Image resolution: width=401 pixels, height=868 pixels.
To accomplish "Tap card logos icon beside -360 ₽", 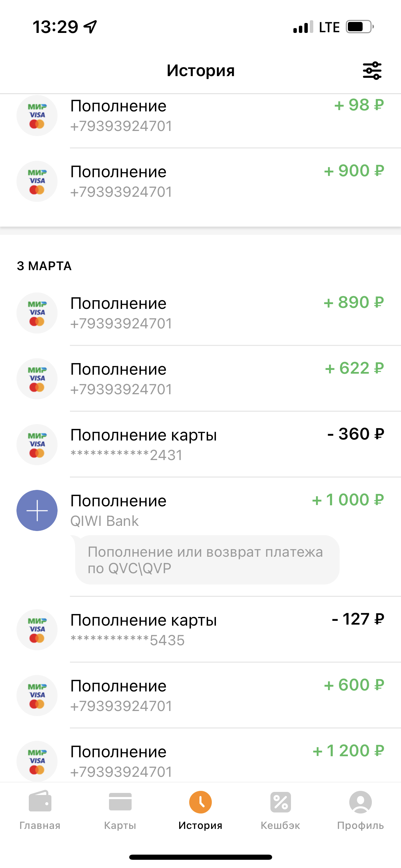I will [37, 444].
